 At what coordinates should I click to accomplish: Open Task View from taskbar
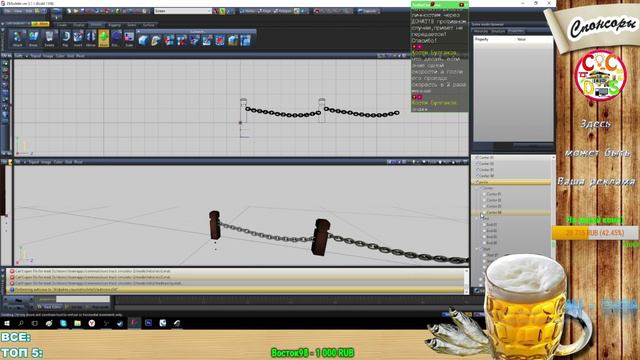coord(35,323)
